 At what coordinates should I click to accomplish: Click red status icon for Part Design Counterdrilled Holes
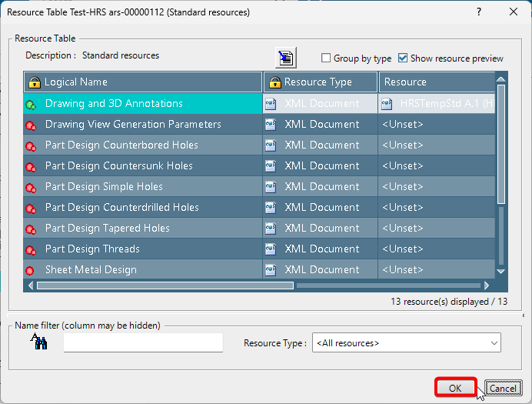31,209
